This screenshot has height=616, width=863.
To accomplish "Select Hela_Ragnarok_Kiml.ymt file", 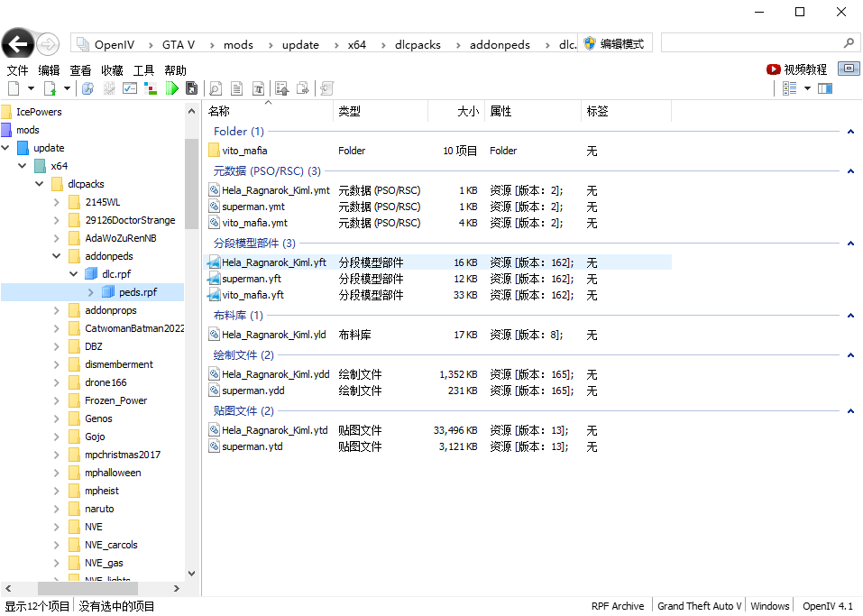I will click(437, 190).
